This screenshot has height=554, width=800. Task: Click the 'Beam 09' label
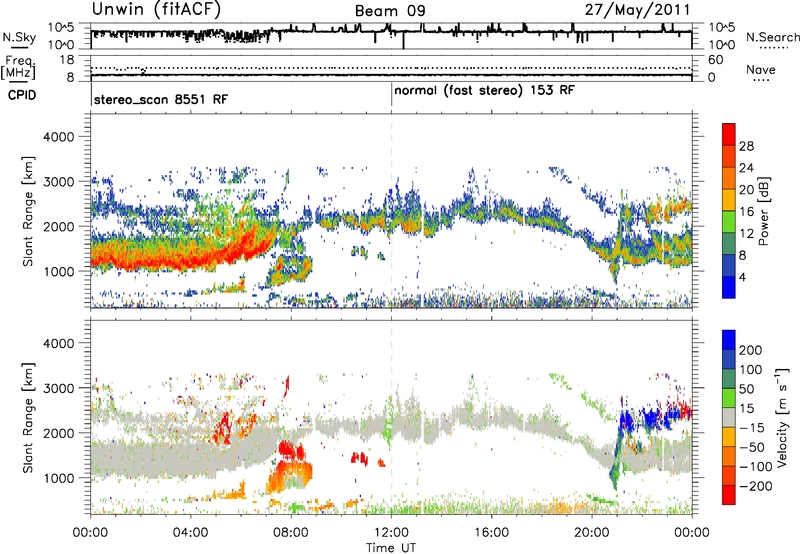pyautogui.click(x=390, y=11)
